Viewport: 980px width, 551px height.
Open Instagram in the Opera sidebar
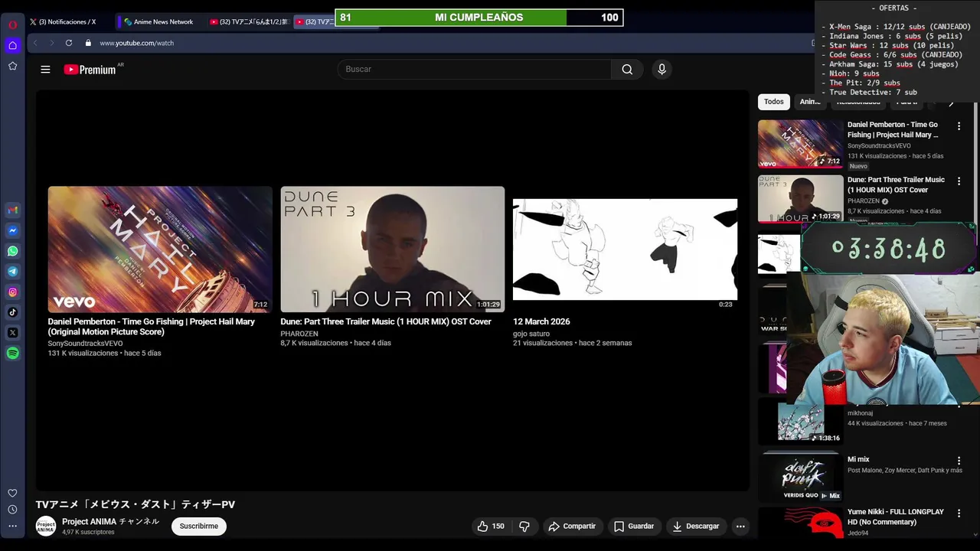pyautogui.click(x=12, y=292)
